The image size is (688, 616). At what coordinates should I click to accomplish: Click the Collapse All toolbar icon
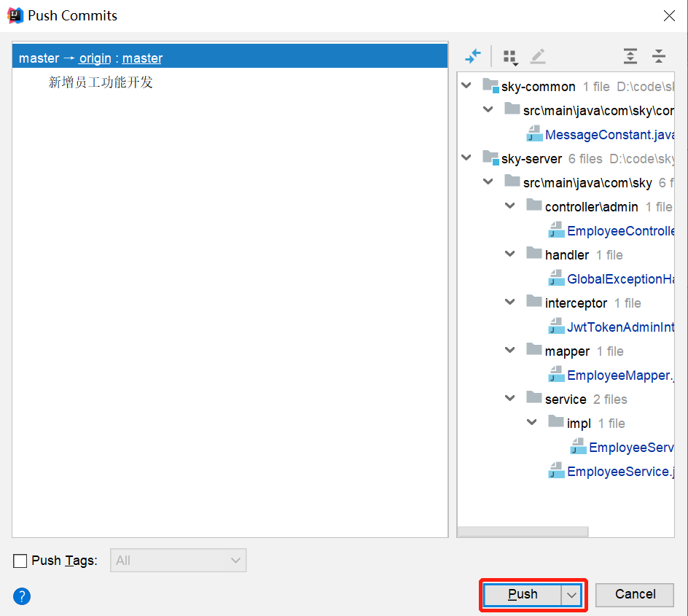point(659,56)
